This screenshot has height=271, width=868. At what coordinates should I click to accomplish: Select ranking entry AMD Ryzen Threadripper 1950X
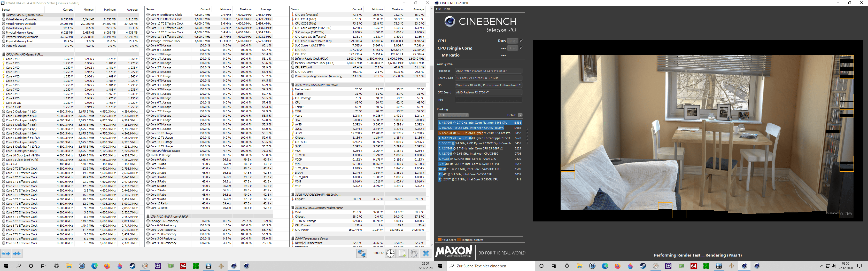click(x=479, y=138)
